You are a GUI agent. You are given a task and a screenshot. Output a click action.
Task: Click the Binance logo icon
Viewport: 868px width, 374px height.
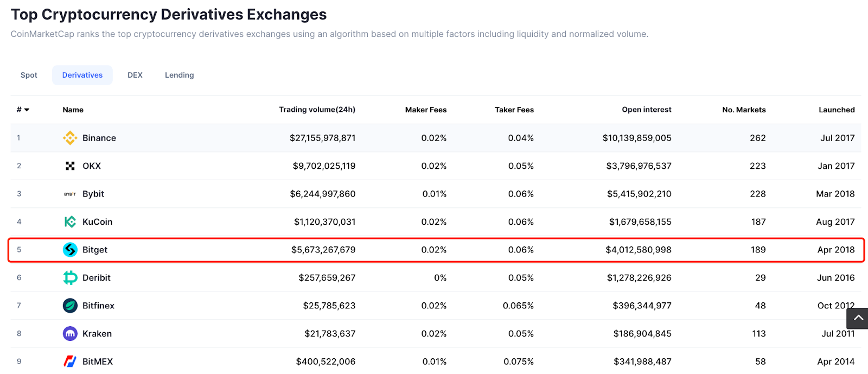(x=70, y=138)
